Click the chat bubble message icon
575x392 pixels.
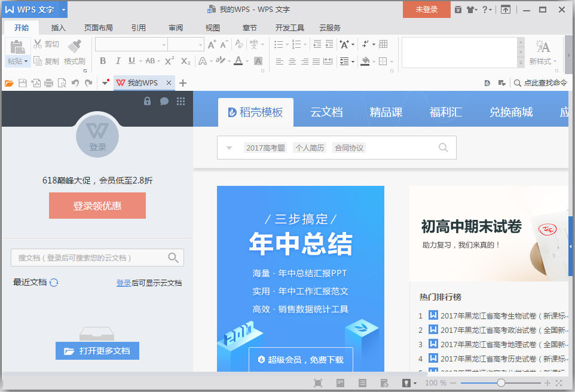tap(164, 101)
